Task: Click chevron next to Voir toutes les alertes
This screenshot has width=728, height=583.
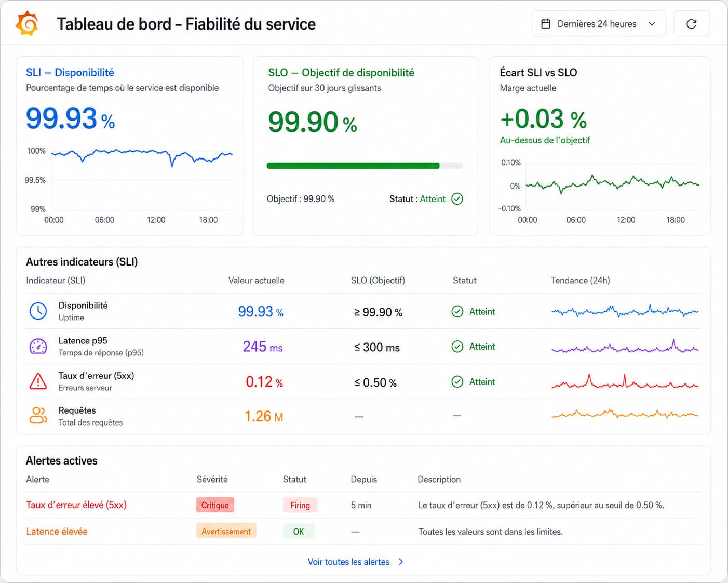Action: 401,562
